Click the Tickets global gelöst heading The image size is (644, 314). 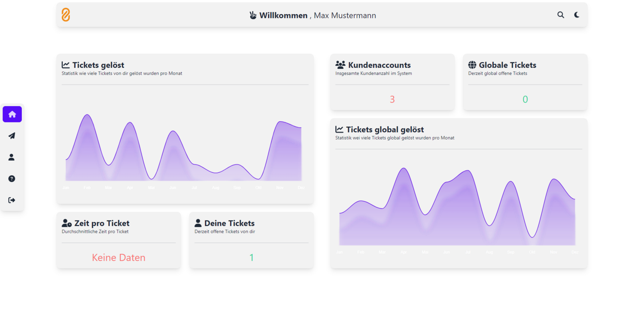point(385,129)
